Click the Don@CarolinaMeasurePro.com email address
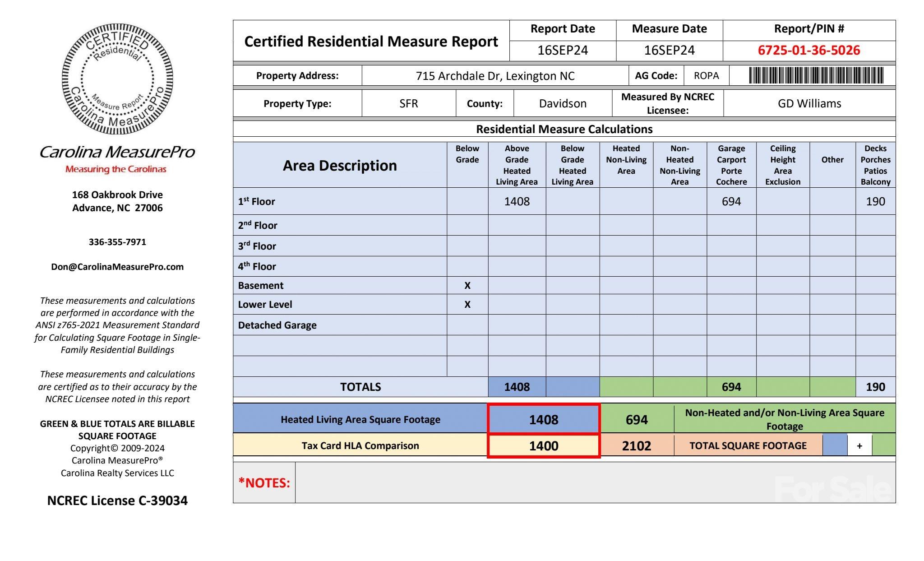The image size is (924, 561). 117,267
